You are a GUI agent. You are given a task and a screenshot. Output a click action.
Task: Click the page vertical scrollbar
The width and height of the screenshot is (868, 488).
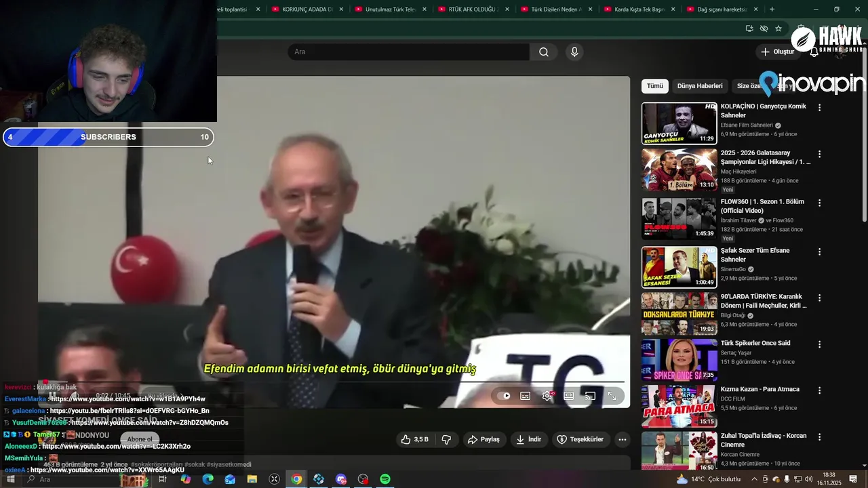864,136
